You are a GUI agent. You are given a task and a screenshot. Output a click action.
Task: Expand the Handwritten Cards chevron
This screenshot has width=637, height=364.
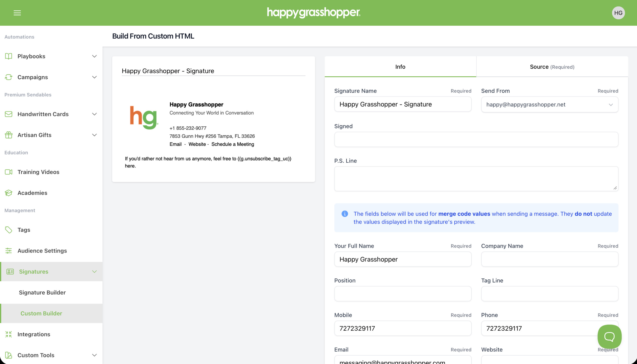pos(94,114)
